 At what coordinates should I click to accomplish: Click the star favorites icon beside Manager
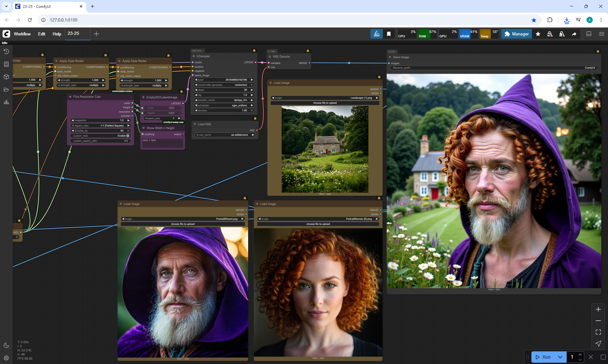coord(538,34)
